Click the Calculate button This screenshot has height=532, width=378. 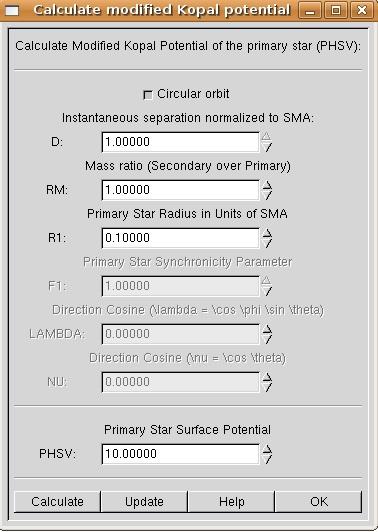(57, 501)
